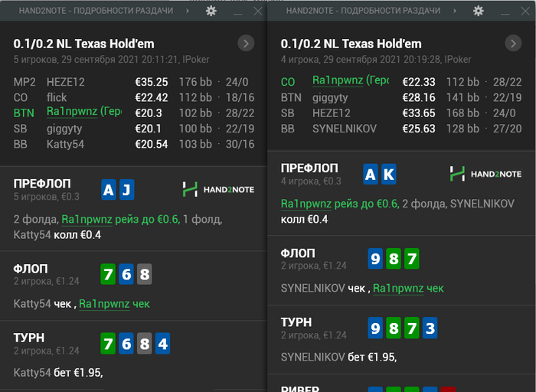Image resolution: width=536 pixels, height=392 pixels.
Task: Click Katty54 bet €1.95 on left turn
Action: 58,373
